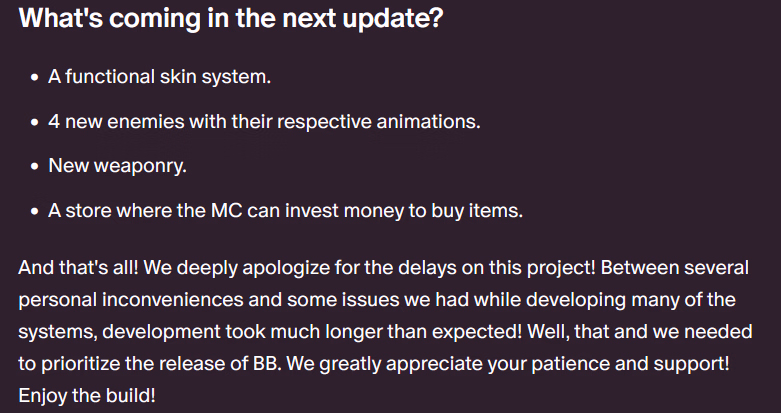Select the "A functional skin system." text line

pos(160,77)
